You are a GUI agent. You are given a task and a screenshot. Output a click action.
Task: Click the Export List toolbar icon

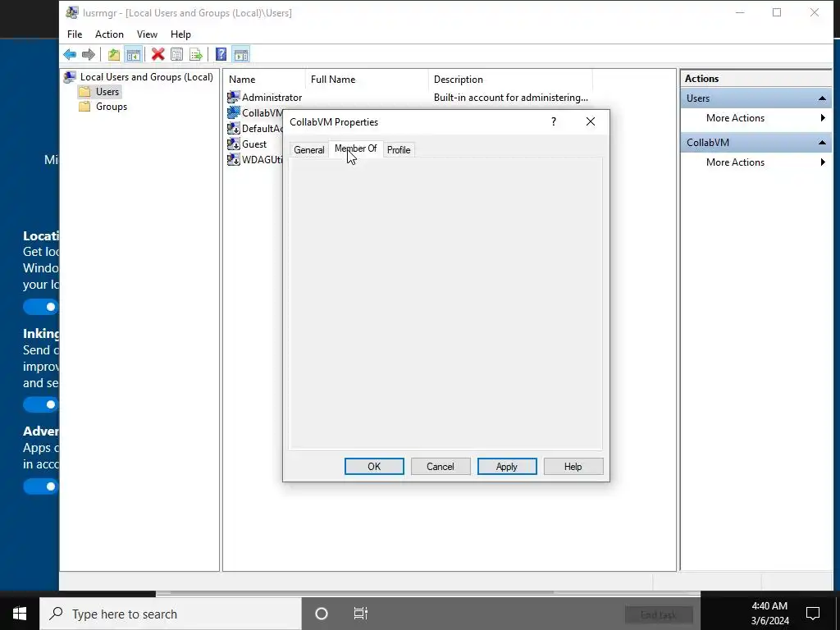coord(196,54)
